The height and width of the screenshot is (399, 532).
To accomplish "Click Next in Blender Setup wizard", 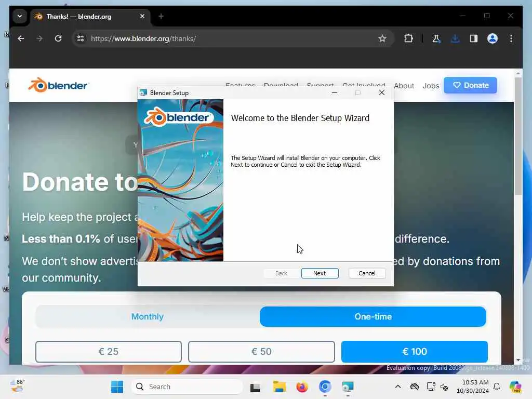I will coord(320,273).
